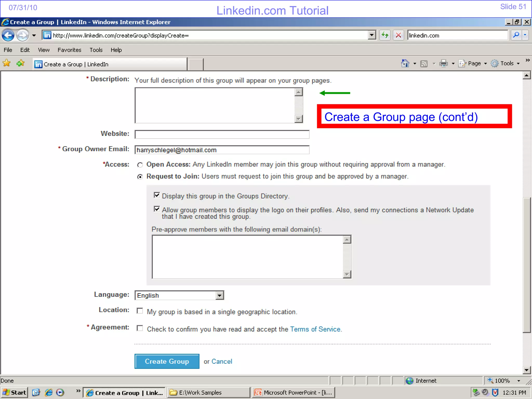This screenshot has height=399, width=532.
Task: Click the first system tray network icon
Action: (476, 392)
